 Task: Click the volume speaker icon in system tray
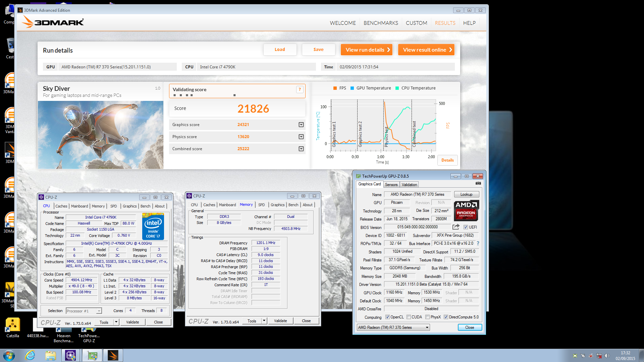point(607,356)
